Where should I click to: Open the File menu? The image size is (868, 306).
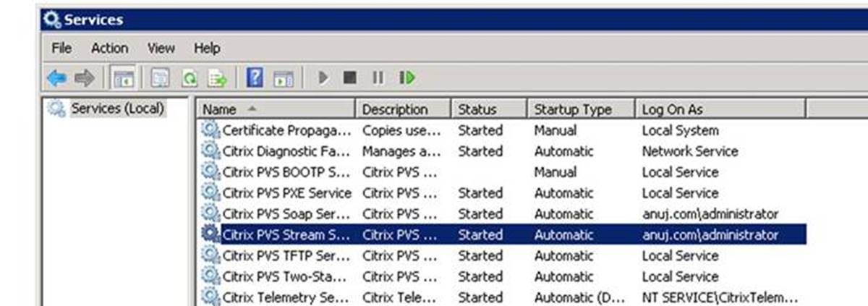(x=61, y=48)
